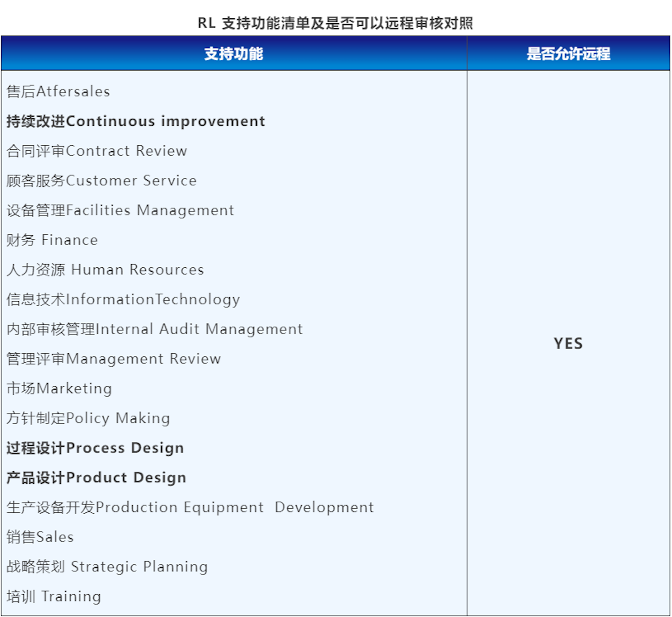Select the 信息技术InformationTechnology entry

point(122,300)
